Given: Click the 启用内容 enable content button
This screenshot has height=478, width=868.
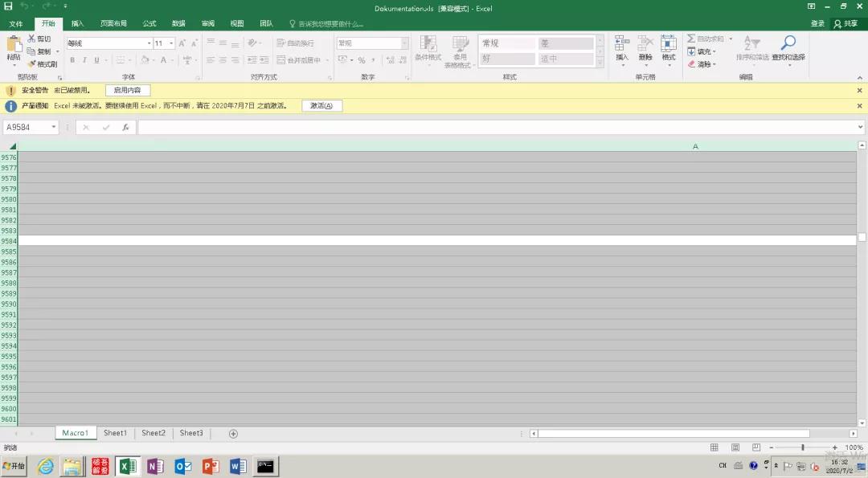Looking at the screenshot, I should point(127,90).
